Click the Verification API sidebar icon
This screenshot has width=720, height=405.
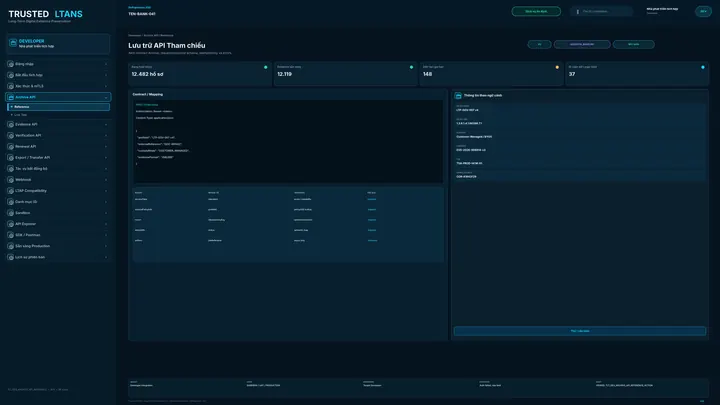pos(11,135)
